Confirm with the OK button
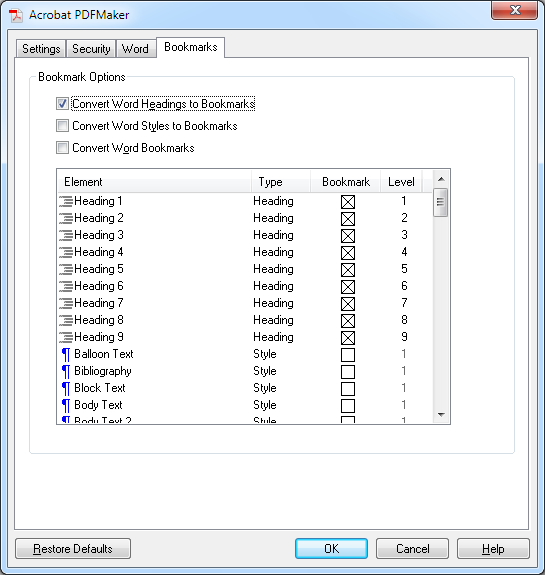 (x=331, y=549)
